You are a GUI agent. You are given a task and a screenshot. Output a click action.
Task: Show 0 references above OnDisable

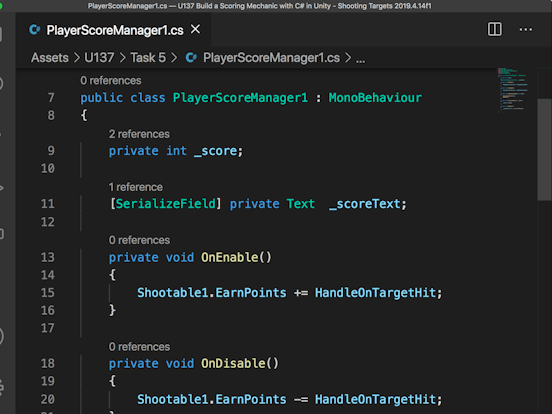click(139, 347)
